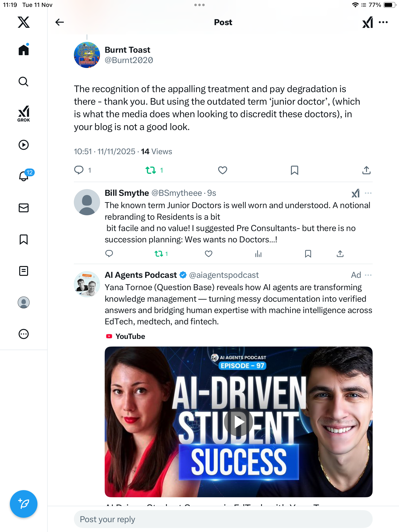
Task: Tap the compose new post button
Action: [24, 504]
